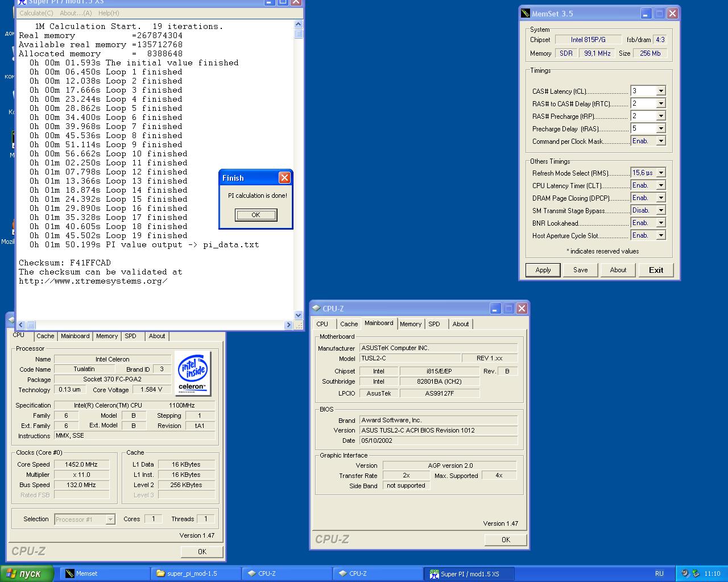The image size is (728, 582).
Task: Switch to Memory tab in Mainboard CPU-Z window
Action: (410, 324)
